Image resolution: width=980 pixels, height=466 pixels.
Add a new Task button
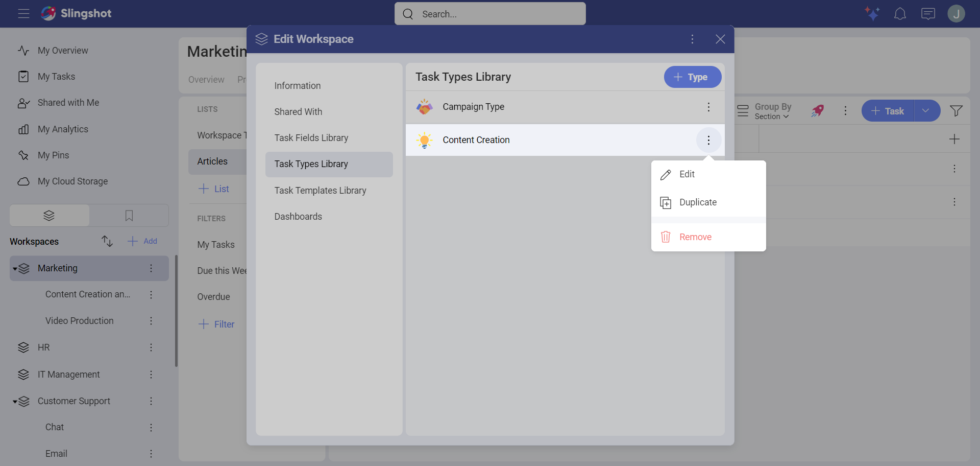click(x=888, y=111)
